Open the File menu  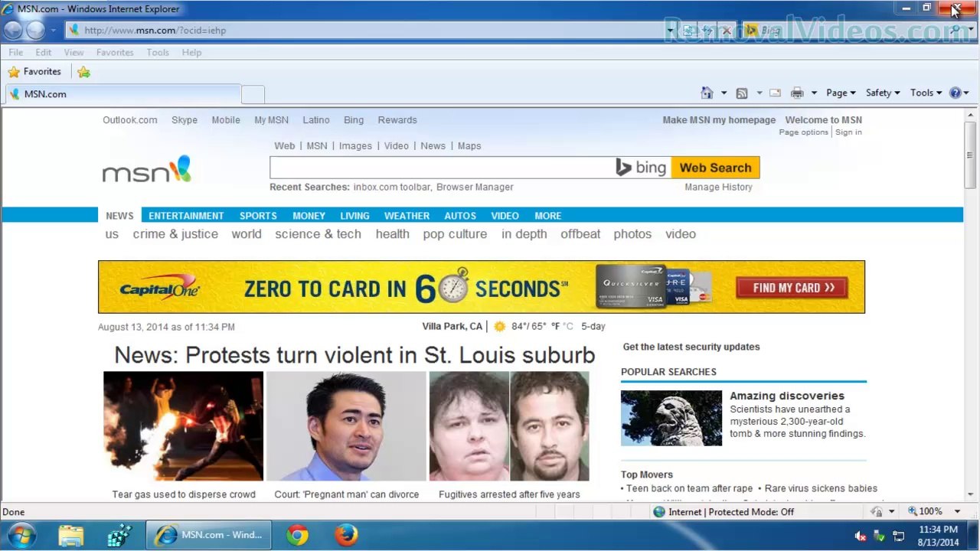click(15, 53)
